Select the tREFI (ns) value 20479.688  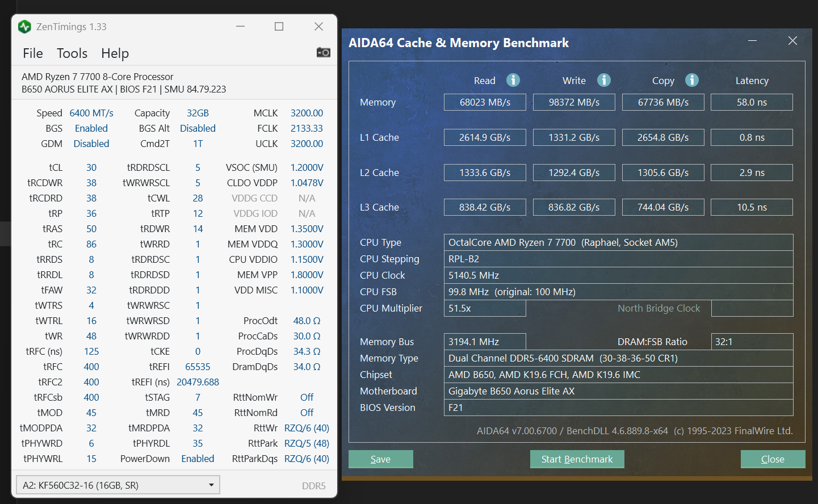pyautogui.click(x=198, y=382)
